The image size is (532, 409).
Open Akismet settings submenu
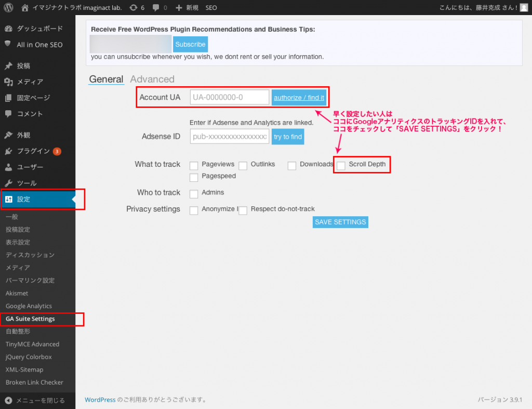pos(17,293)
